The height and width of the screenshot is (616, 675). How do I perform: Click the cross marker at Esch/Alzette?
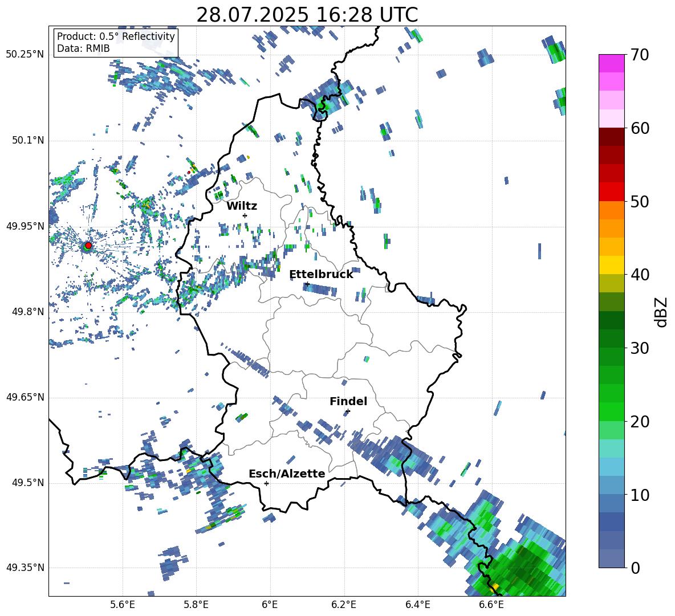coord(266,483)
